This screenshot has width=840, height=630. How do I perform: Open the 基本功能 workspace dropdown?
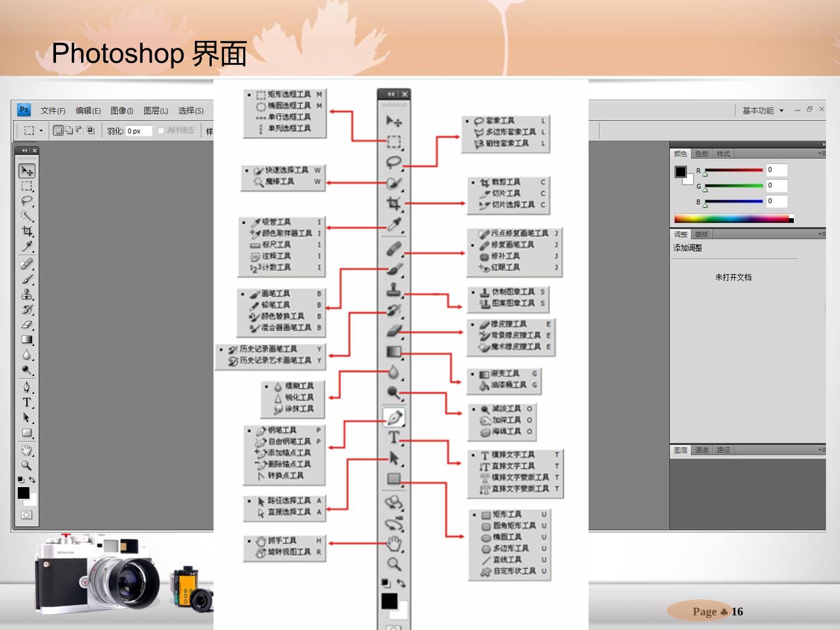763,110
